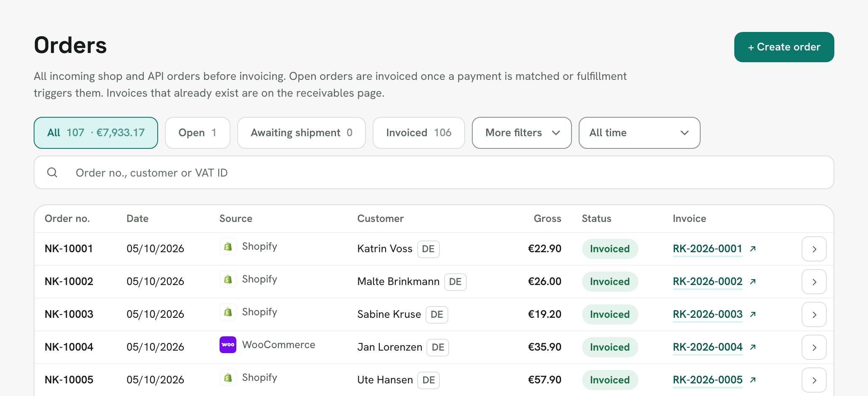Filter by Invoiced 106 orders
868x396 pixels.
coord(419,133)
